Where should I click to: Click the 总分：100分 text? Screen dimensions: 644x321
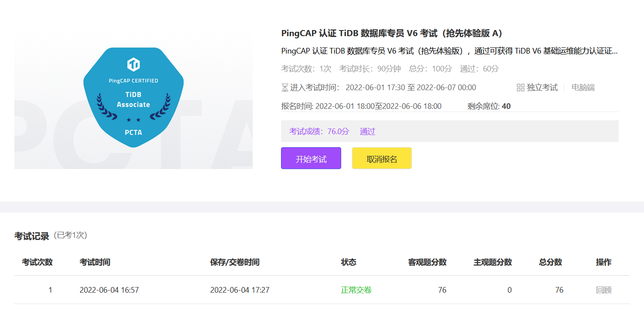pos(430,69)
